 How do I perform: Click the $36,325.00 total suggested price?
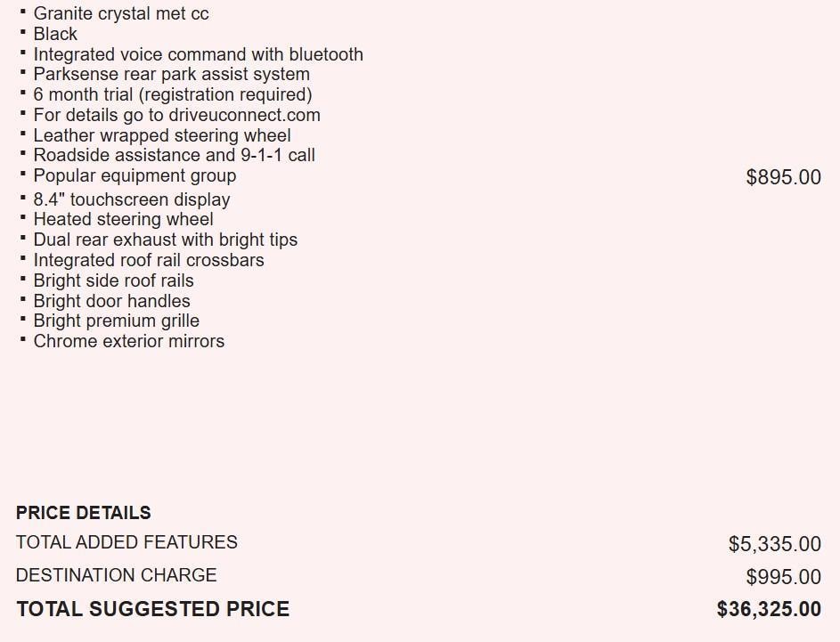click(769, 609)
